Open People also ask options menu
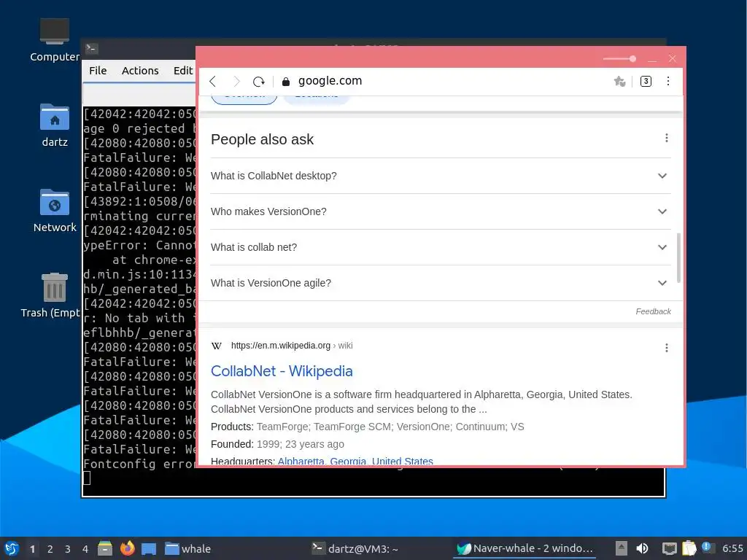The image size is (747, 560). [x=667, y=138]
